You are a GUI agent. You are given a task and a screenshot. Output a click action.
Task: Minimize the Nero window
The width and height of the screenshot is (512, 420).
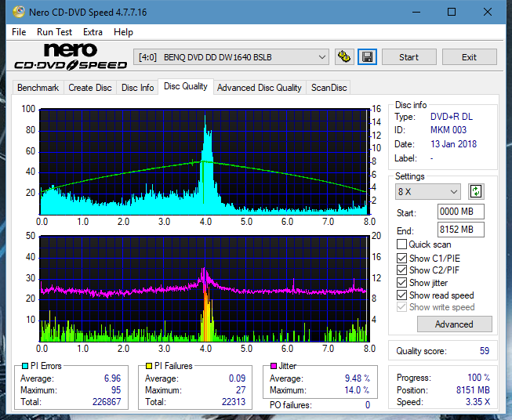(x=416, y=12)
